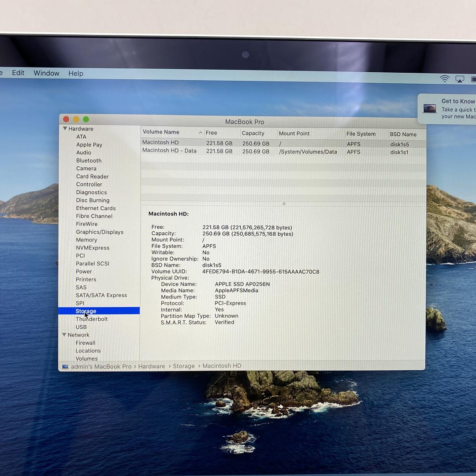
Task: Show Diagnostics information
Action: coord(91,192)
